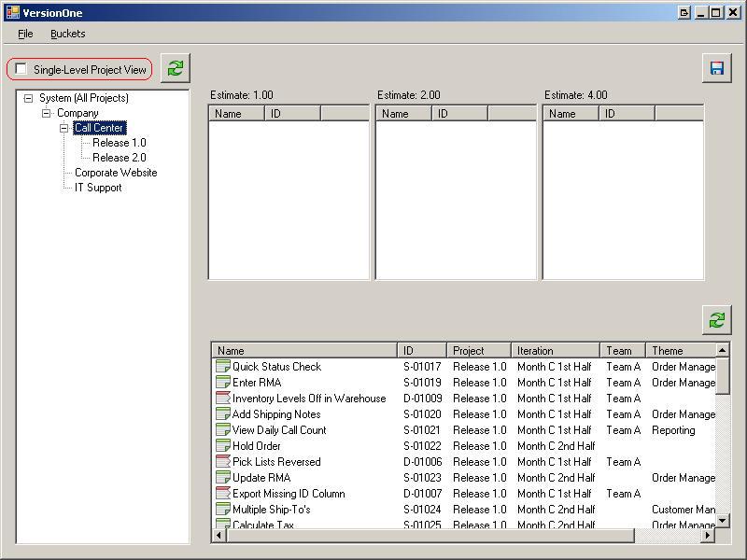
Task: Select Export Missing ID Column defect name
Action: point(289,494)
